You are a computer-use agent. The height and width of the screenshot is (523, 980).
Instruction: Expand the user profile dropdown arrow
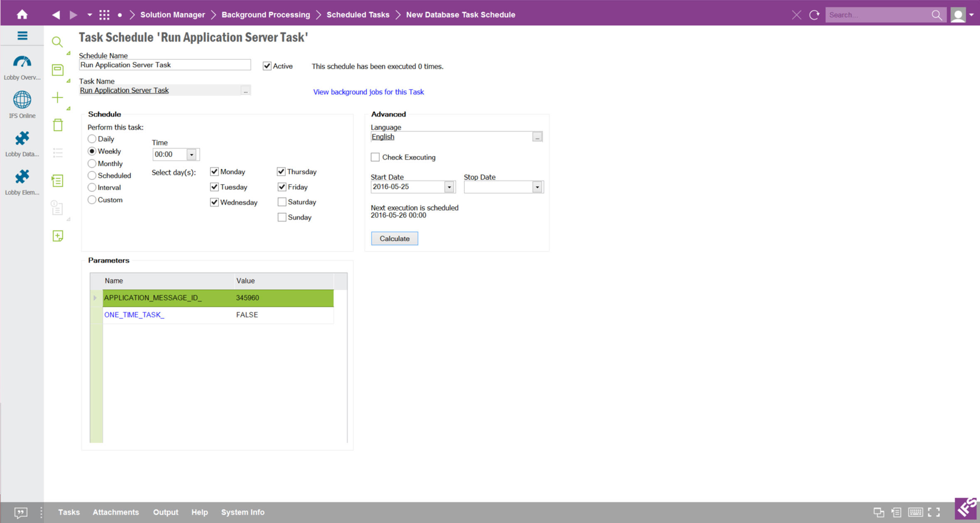pos(971,15)
